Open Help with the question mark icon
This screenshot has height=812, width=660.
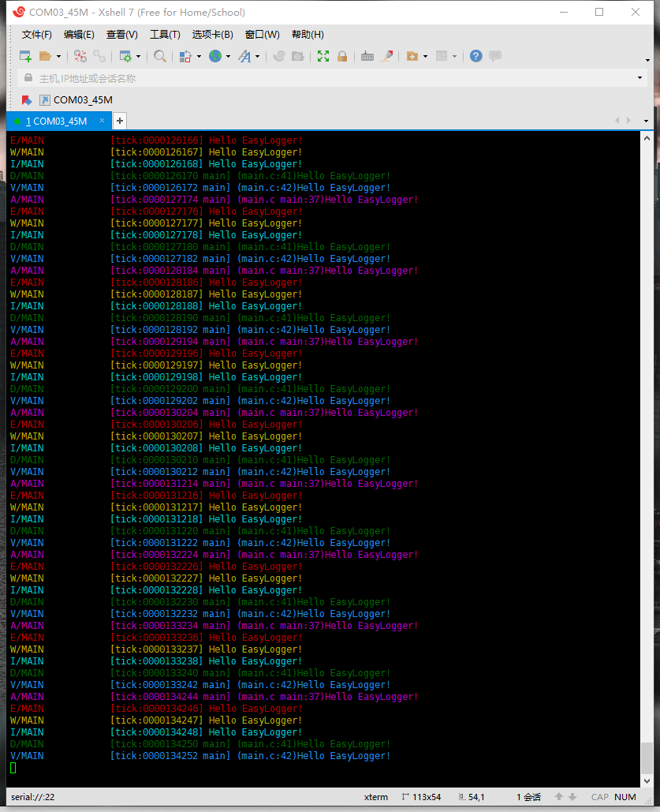coord(475,56)
